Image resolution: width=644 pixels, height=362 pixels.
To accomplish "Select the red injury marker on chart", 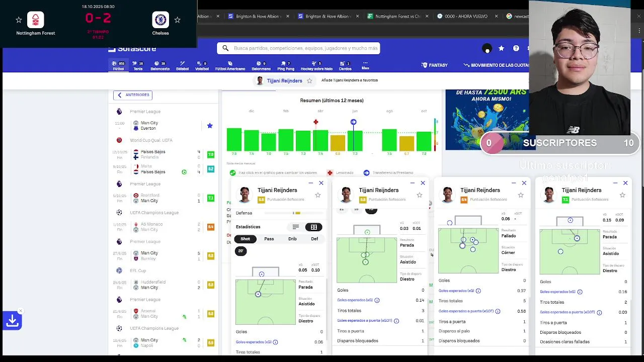I will [316, 122].
